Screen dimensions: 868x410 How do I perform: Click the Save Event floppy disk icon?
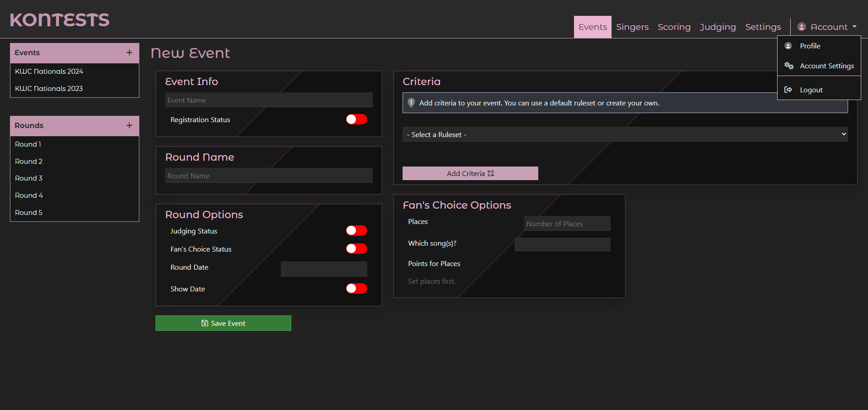(205, 323)
